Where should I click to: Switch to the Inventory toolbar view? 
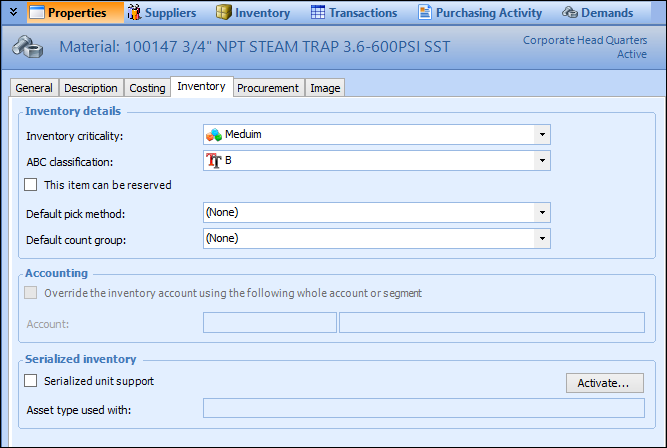253,13
